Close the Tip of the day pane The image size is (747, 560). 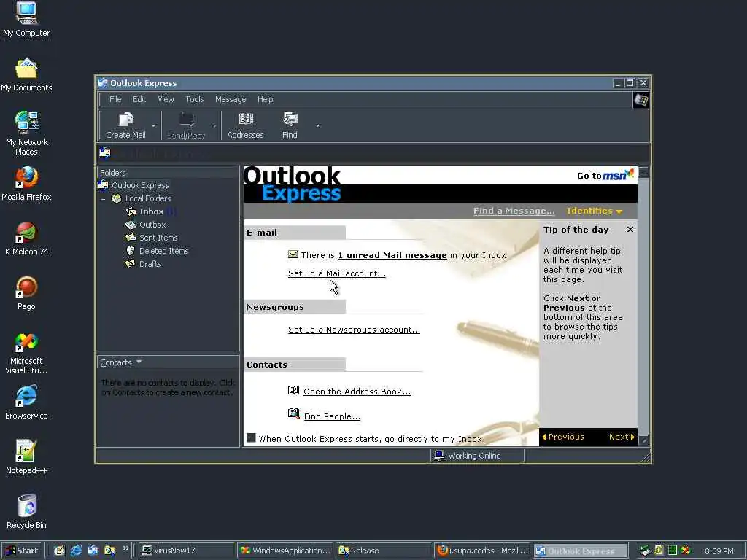click(x=630, y=230)
